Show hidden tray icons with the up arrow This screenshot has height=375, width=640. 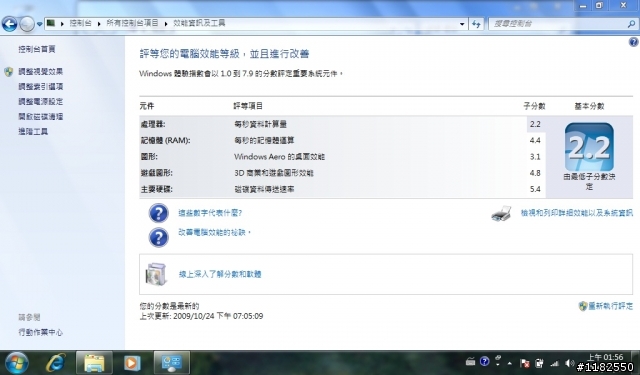510,363
